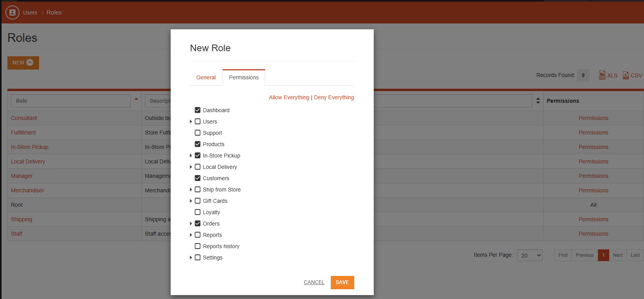This screenshot has width=644, height=299.
Task: Check the Local Delivery checkbox
Action: click(198, 167)
